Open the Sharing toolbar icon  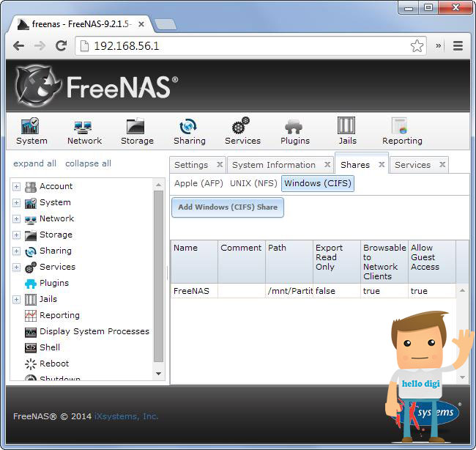click(x=188, y=126)
